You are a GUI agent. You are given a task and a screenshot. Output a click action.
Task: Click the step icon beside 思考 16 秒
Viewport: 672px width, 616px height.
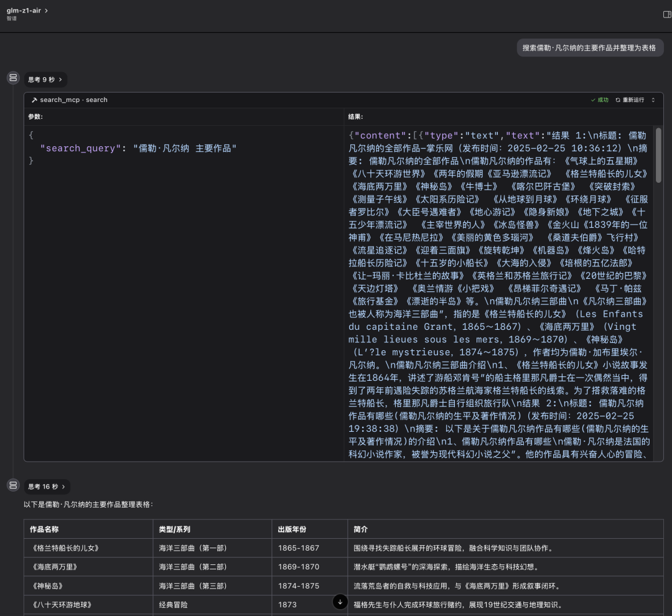point(13,485)
